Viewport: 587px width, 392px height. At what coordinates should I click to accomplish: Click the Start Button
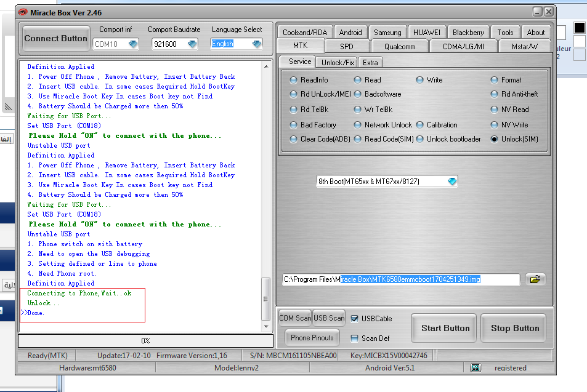444,328
